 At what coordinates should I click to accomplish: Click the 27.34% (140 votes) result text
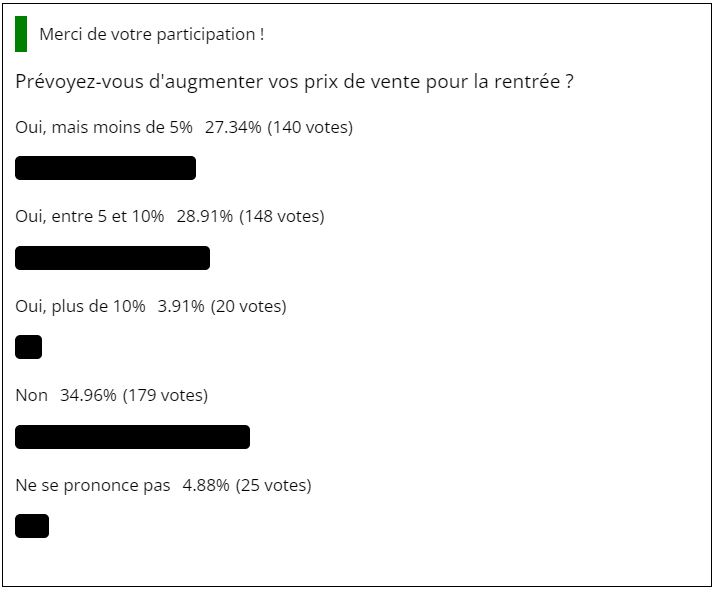[x=279, y=127]
